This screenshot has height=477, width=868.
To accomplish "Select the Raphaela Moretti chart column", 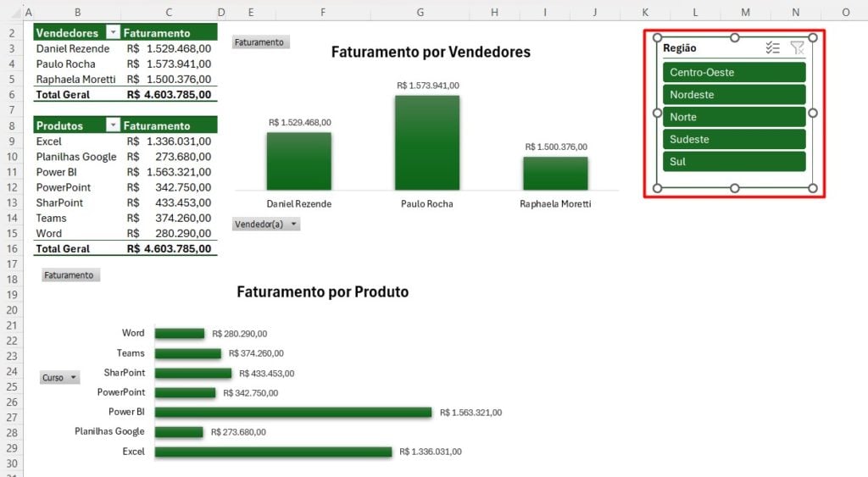I will pyautogui.click(x=556, y=173).
